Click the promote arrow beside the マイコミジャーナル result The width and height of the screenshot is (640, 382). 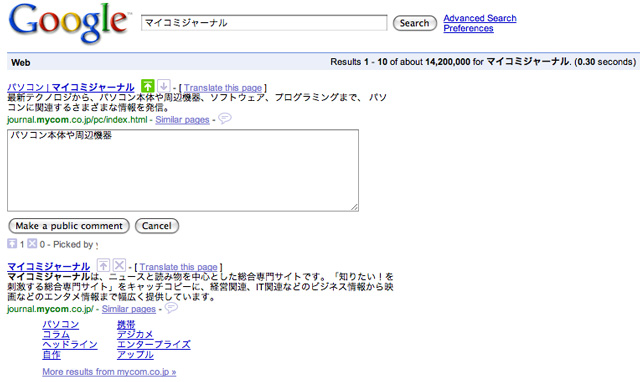coord(103,265)
